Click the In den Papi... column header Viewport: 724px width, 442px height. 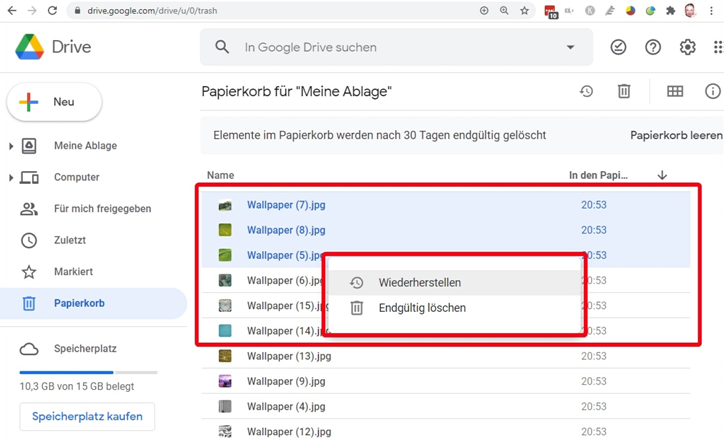point(598,175)
